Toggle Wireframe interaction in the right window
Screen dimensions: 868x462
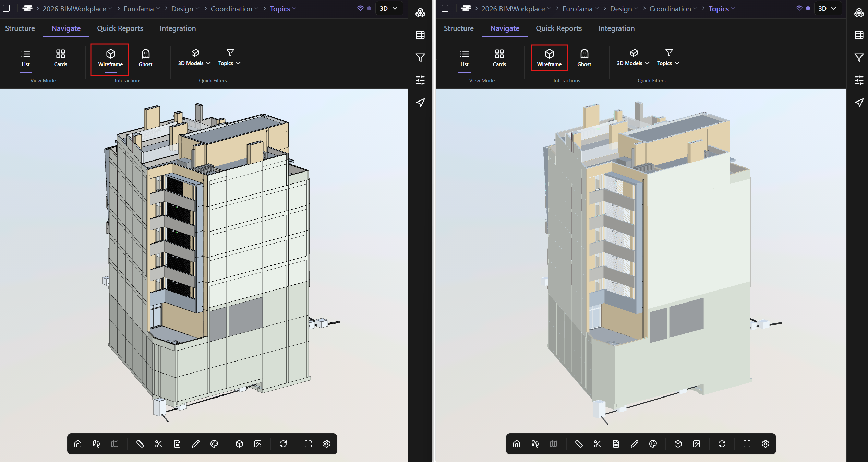pos(549,58)
